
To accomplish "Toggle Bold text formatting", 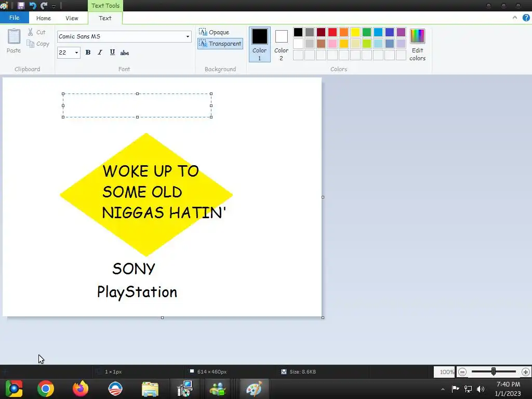I will click(x=88, y=52).
